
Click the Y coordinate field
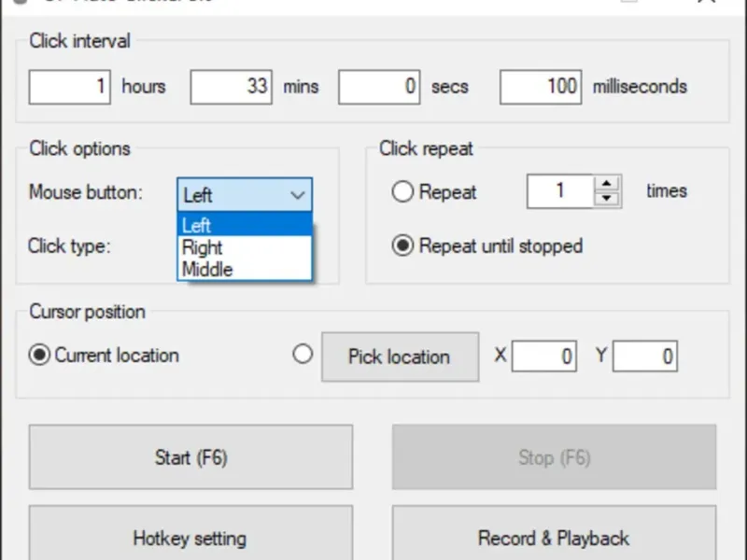pyautogui.click(x=645, y=357)
